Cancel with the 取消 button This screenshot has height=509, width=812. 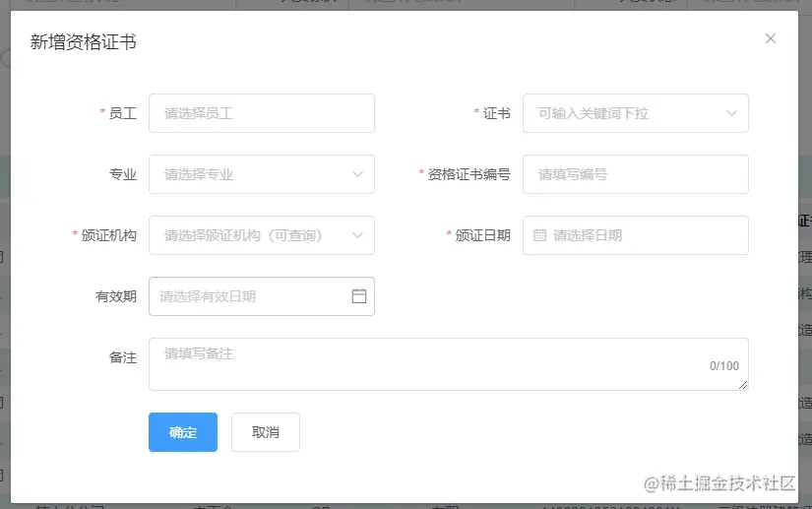[x=266, y=432]
